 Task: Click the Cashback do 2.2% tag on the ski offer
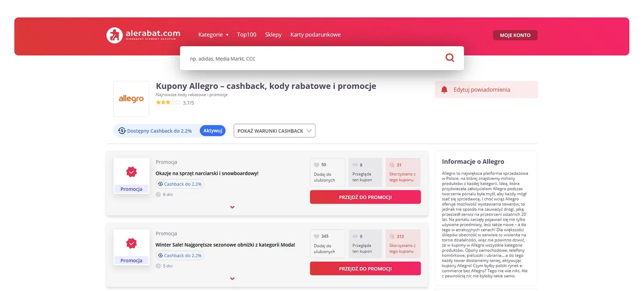(x=180, y=184)
